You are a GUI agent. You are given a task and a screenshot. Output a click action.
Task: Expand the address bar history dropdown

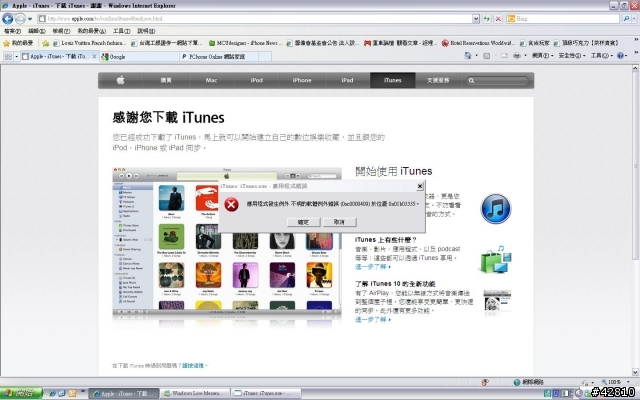click(x=476, y=19)
